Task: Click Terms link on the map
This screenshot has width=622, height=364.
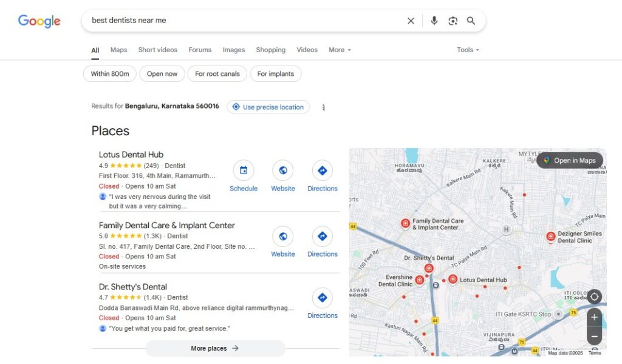Action: (595, 353)
